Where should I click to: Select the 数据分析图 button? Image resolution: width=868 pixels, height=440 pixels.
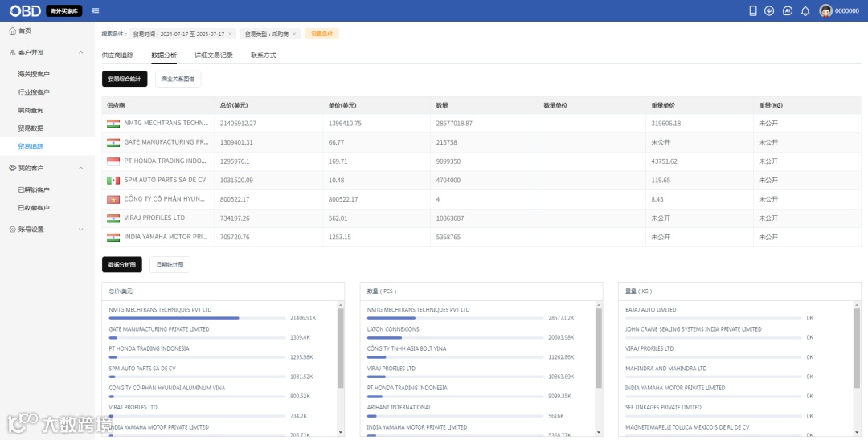pos(122,265)
